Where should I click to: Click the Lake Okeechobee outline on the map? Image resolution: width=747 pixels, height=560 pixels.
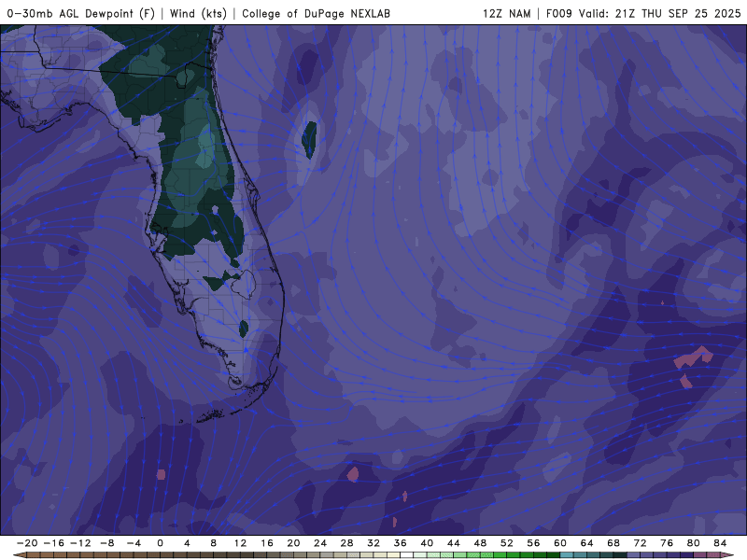click(244, 285)
